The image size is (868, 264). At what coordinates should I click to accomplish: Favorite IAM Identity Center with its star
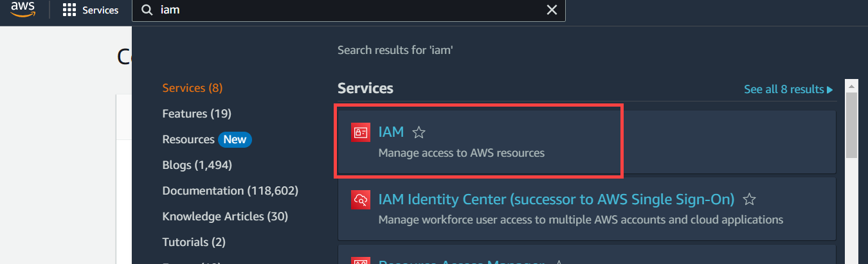[x=749, y=199]
